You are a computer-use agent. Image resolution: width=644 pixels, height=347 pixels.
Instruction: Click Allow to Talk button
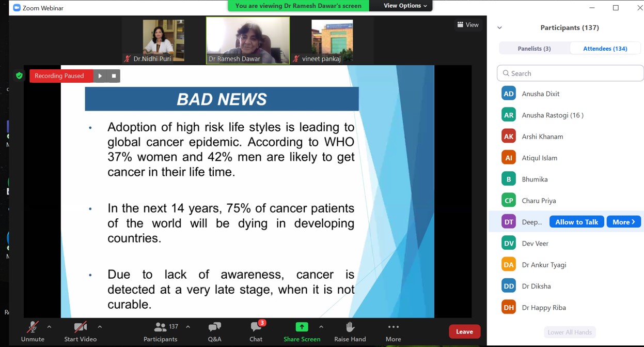coord(576,222)
